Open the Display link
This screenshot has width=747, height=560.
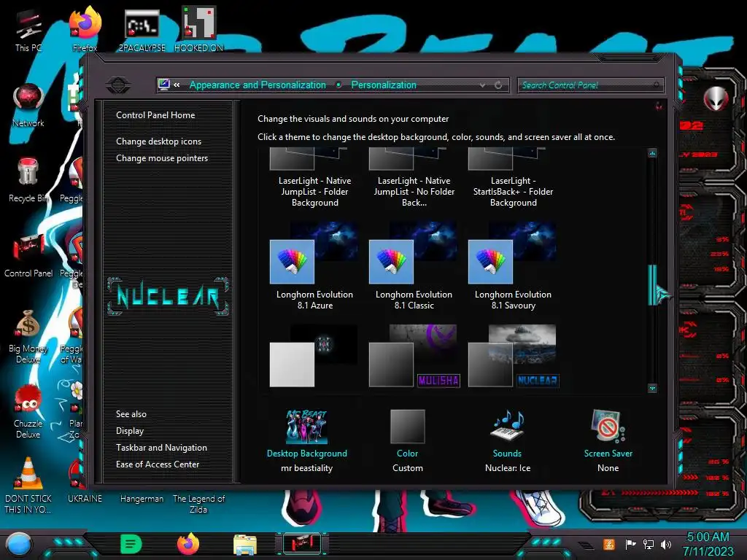coord(130,431)
